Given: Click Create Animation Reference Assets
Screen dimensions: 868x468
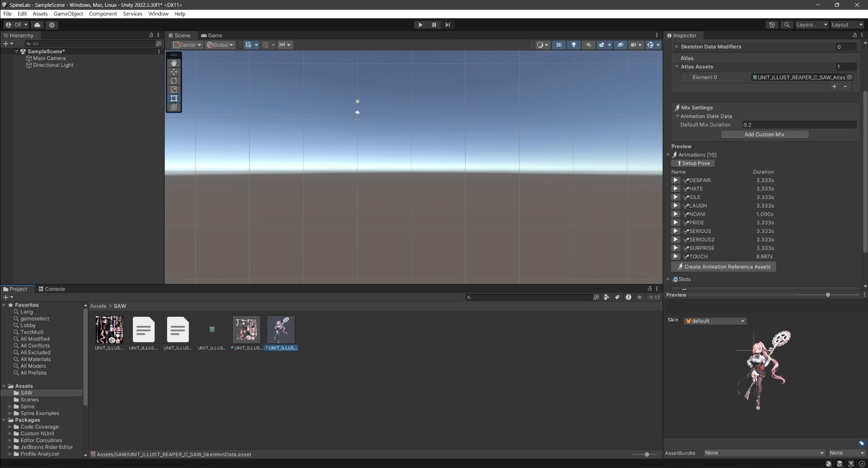Looking at the screenshot, I should [723, 266].
